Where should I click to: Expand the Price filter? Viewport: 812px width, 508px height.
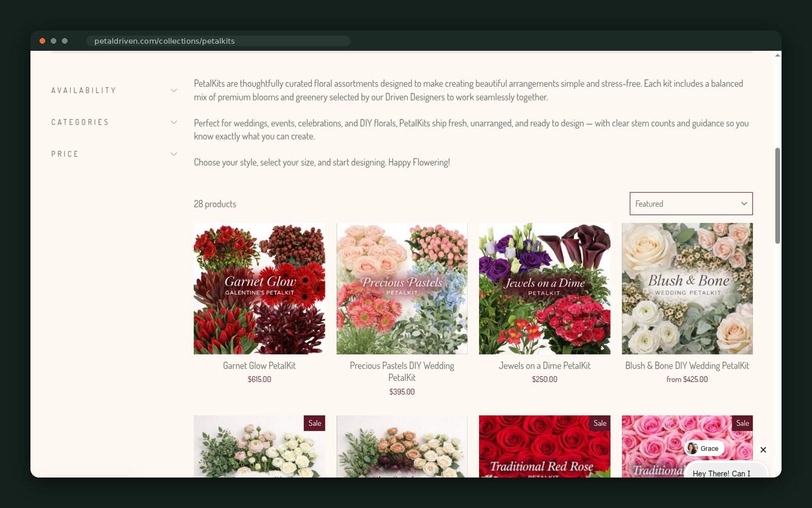tap(114, 154)
